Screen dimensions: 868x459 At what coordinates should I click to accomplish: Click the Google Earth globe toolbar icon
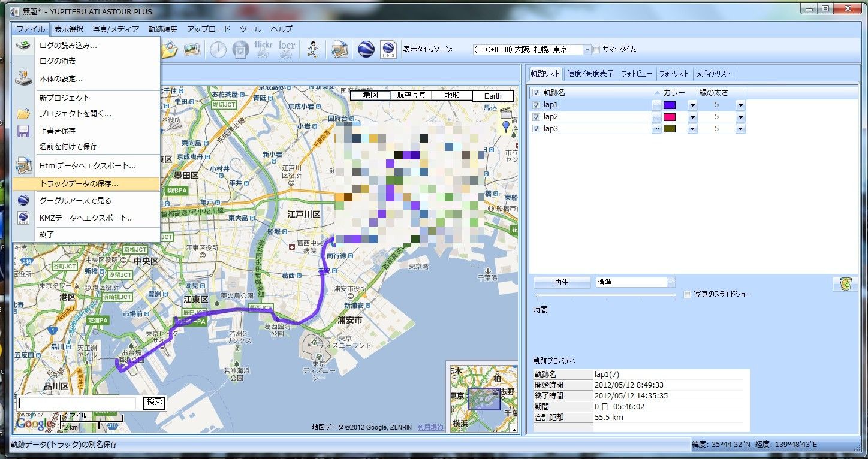[366, 50]
